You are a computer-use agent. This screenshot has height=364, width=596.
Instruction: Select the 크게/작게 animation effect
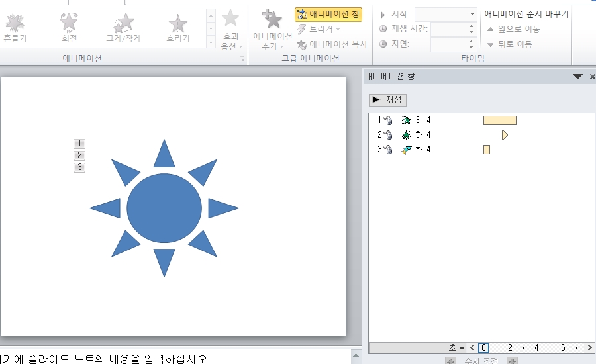pos(124,28)
